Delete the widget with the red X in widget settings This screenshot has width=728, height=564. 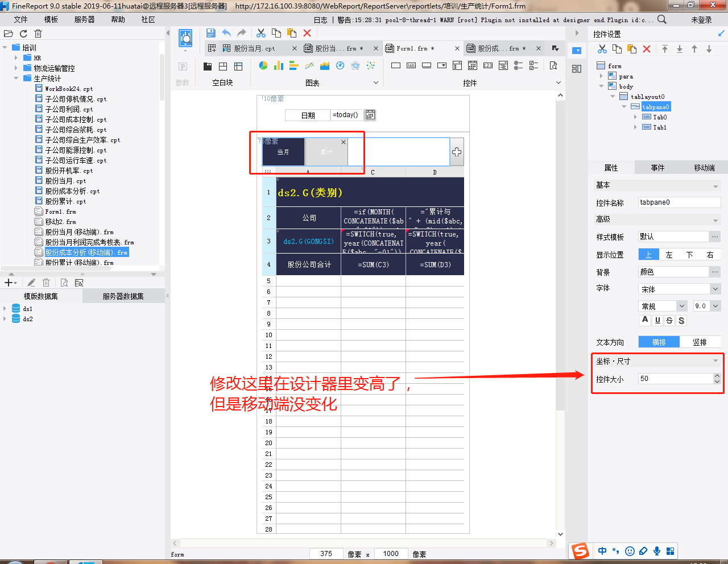point(647,49)
